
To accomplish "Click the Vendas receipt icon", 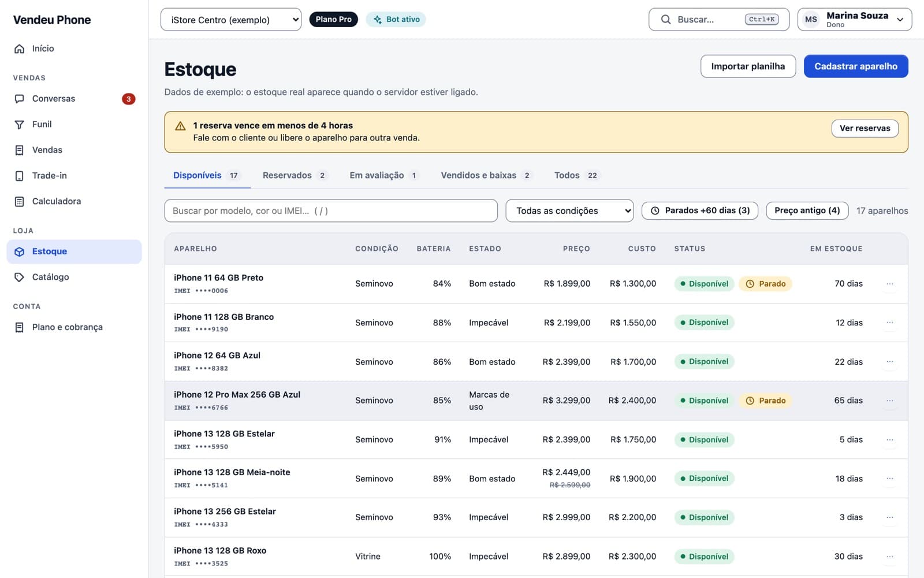I will tap(19, 150).
